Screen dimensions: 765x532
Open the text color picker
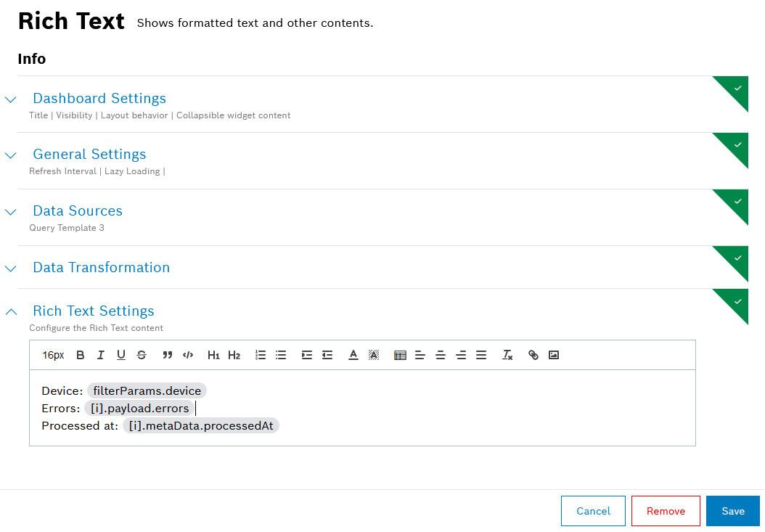(353, 355)
